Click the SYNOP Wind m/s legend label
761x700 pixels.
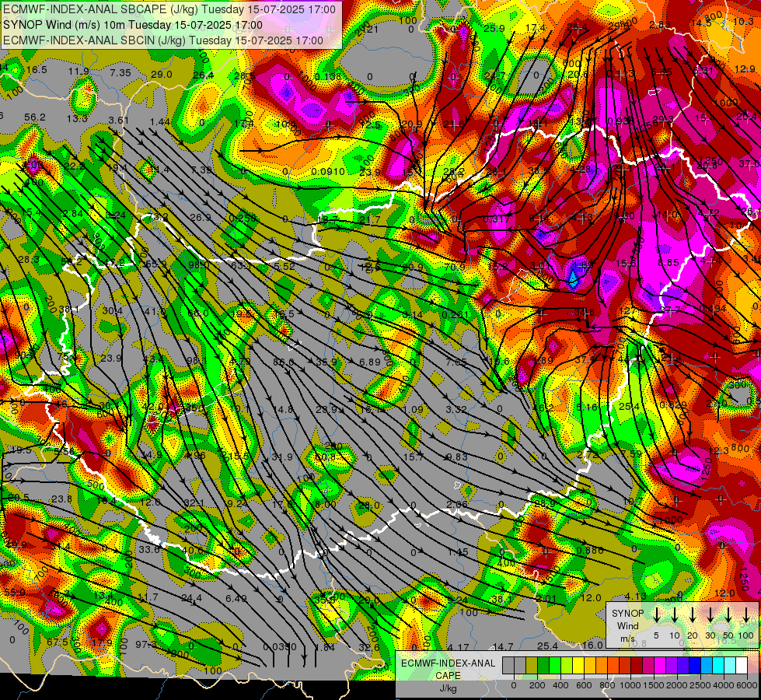[x=627, y=626]
